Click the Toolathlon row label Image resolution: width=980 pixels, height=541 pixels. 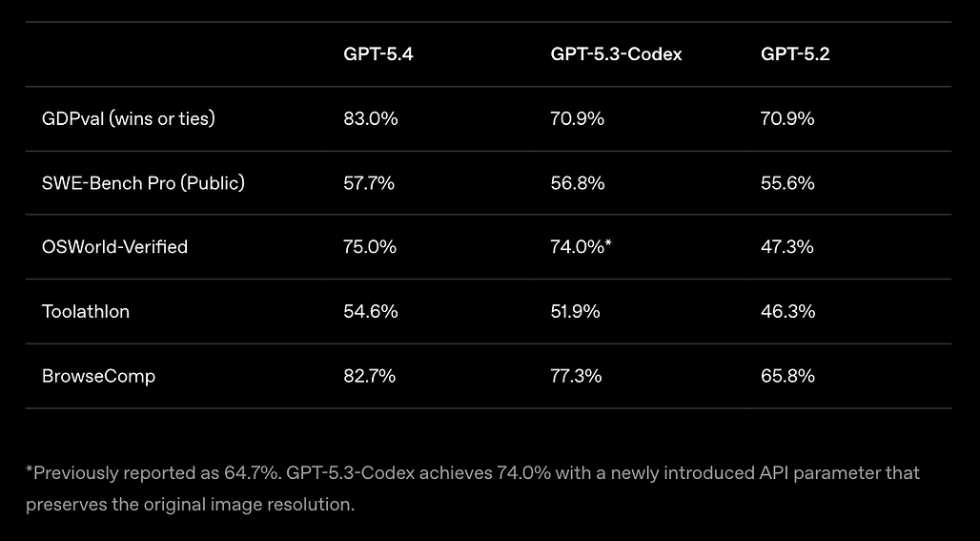[86, 311]
